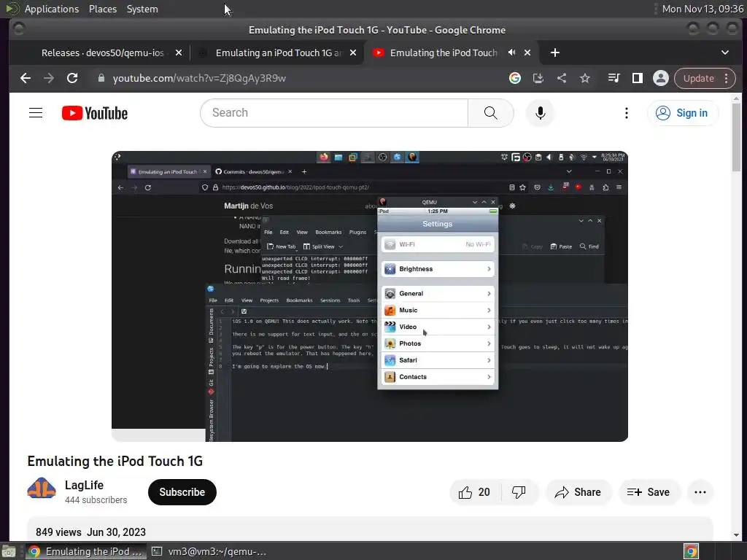
Task: Click the Share button
Action: 578,492
